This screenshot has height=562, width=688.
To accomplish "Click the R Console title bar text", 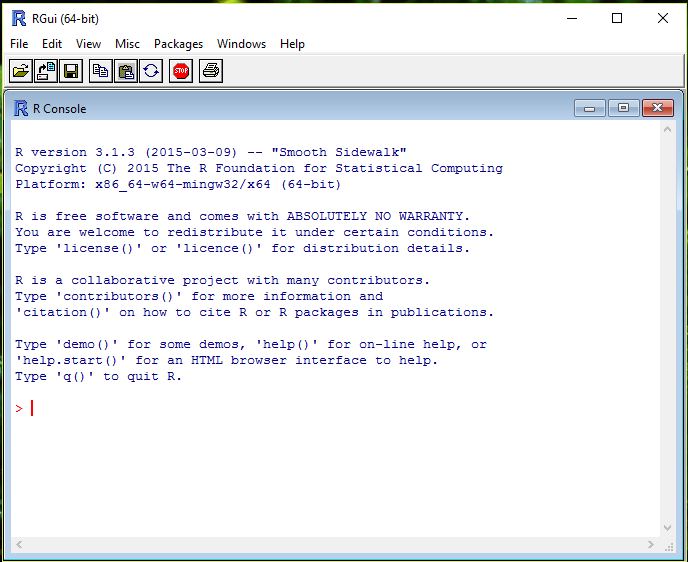I will (60, 109).
